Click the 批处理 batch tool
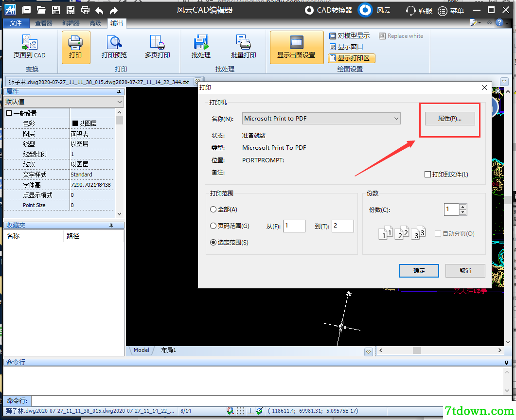Image resolution: width=516 pixels, height=420 pixels. coord(201,46)
